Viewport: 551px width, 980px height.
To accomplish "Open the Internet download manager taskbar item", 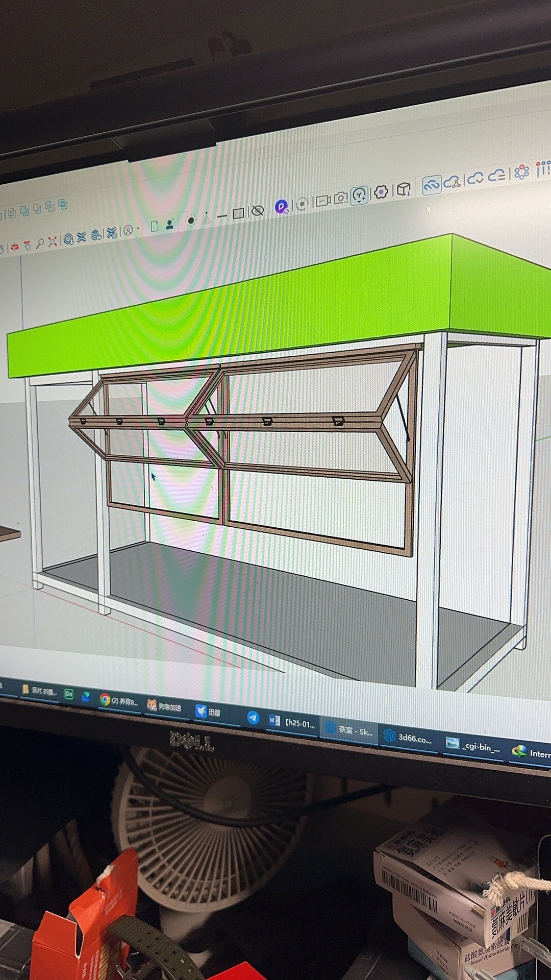I will 531,752.
